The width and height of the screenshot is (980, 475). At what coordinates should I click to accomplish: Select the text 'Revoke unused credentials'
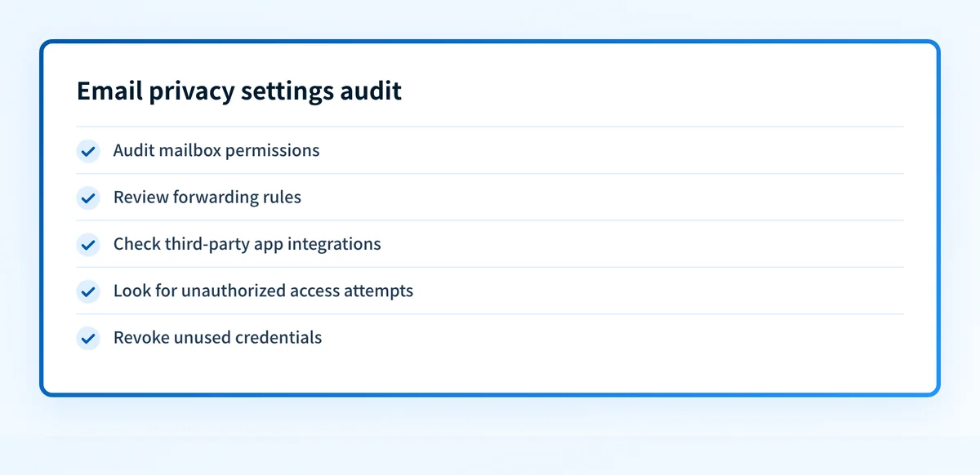click(218, 338)
